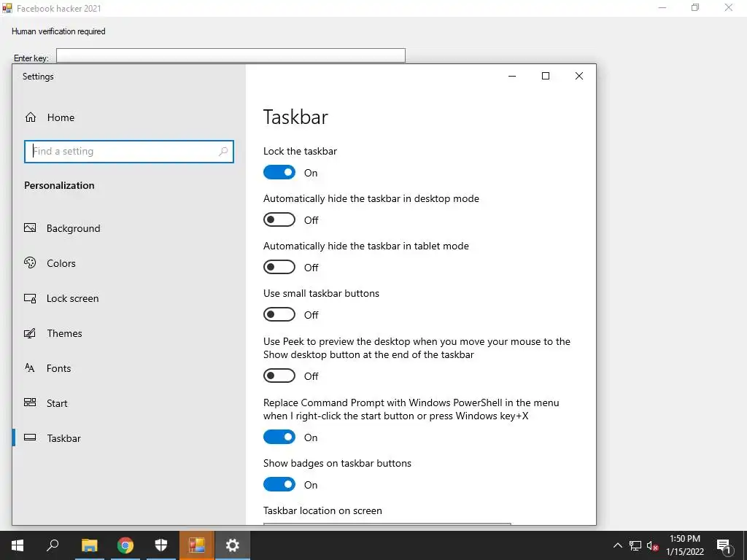Select the Fonts icon in sidebar
747x560 pixels.
tap(30, 367)
